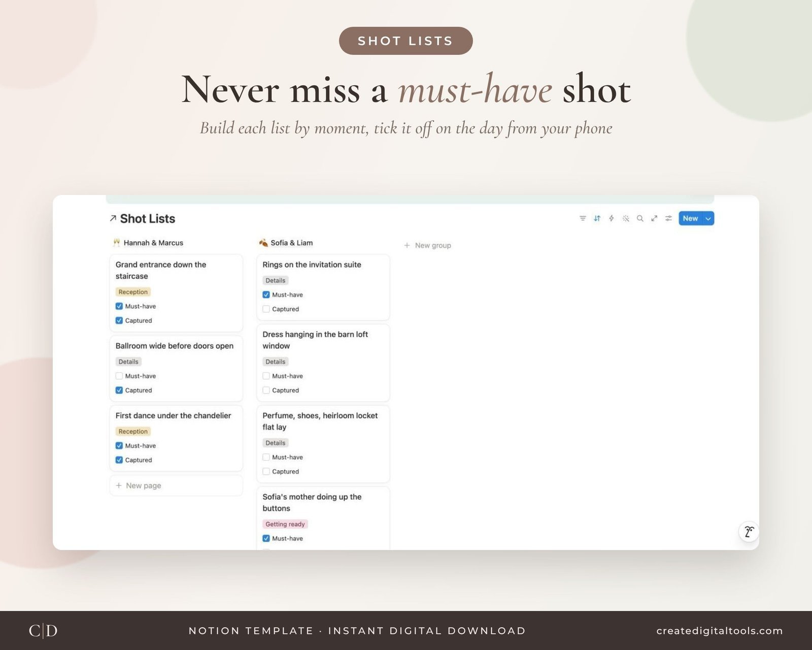Screen dimensions: 812x650
Task: Click Reception tag on First dance card
Action: (x=133, y=431)
